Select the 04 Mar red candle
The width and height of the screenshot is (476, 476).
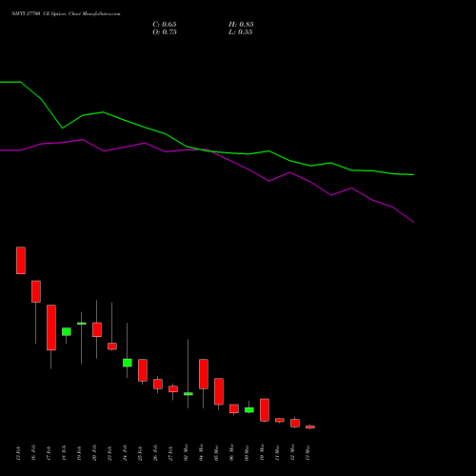click(204, 374)
